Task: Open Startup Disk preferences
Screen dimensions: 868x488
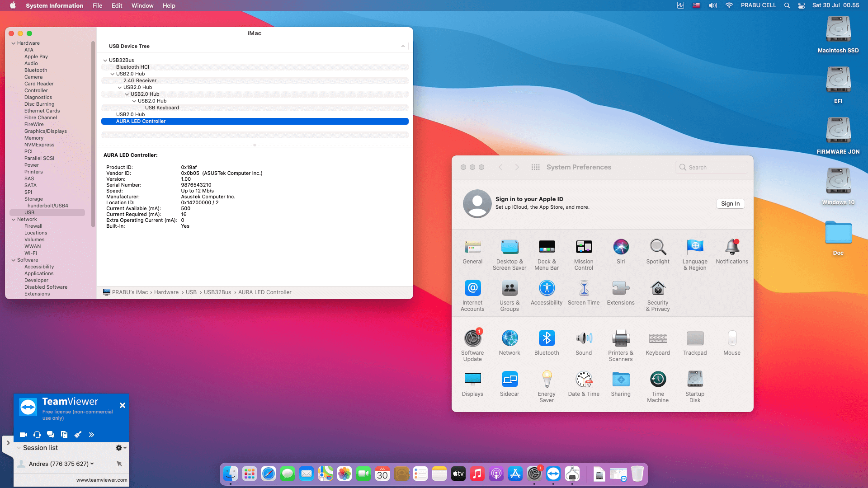Action: [x=695, y=384]
